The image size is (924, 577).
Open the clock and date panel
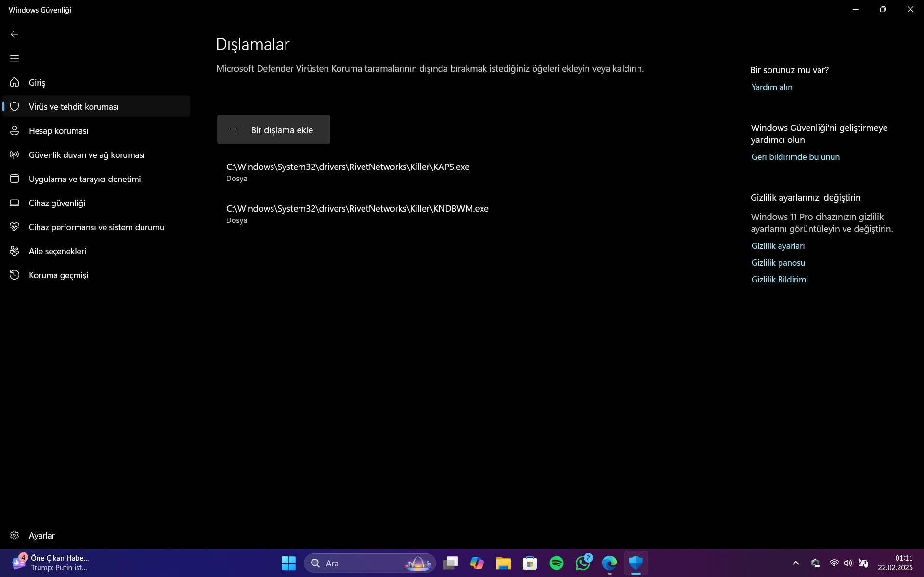[895, 563]
